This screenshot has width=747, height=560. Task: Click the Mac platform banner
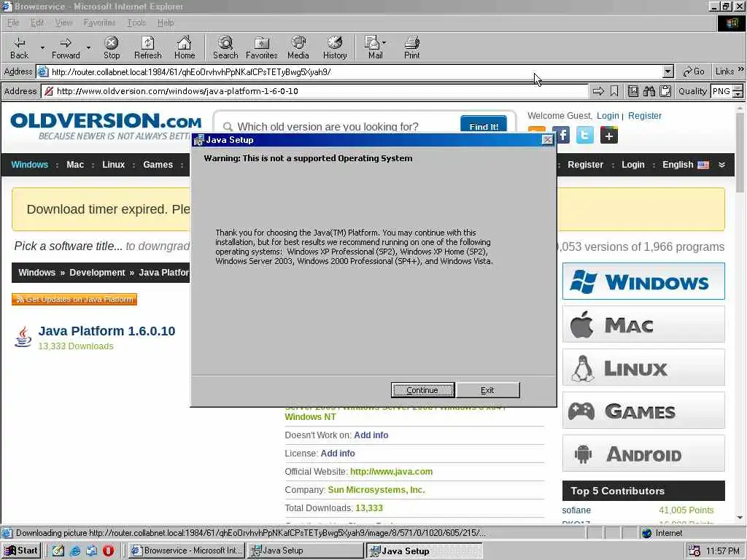coord(643,324)
